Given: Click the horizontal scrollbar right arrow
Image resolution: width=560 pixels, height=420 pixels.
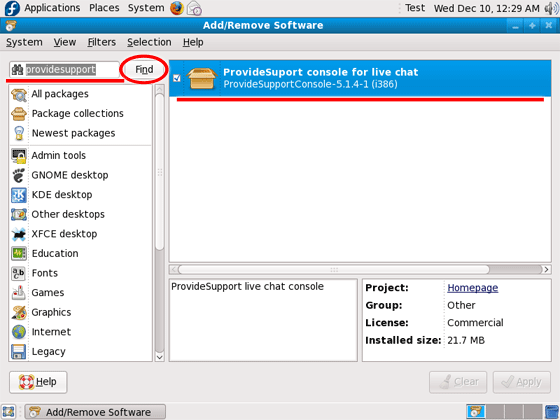Looking at the screenshot, I should click(x=546, y=270).
